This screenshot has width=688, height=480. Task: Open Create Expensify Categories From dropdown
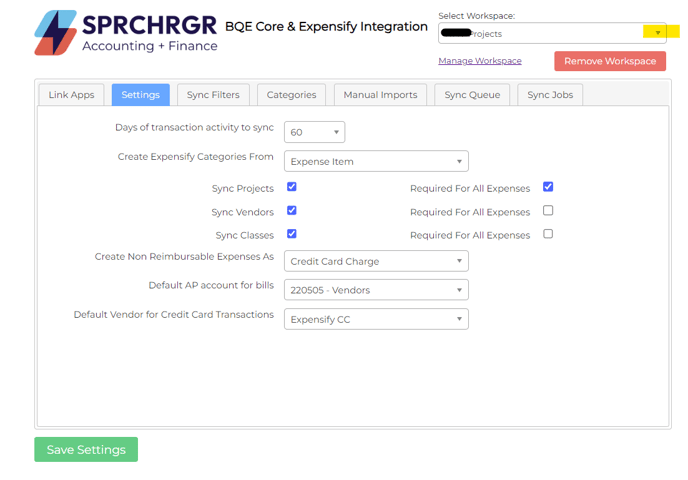(x=376, y=161)
